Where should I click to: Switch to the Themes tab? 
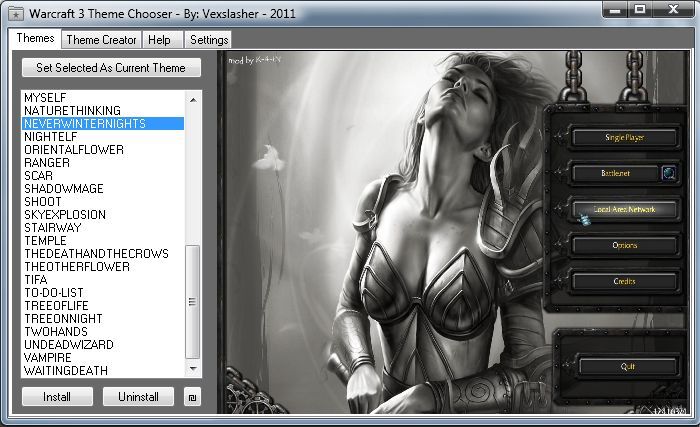click(x=35, y=38)
